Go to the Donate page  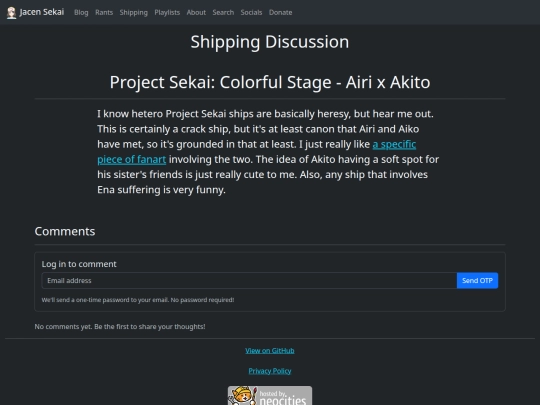(280, 12)
